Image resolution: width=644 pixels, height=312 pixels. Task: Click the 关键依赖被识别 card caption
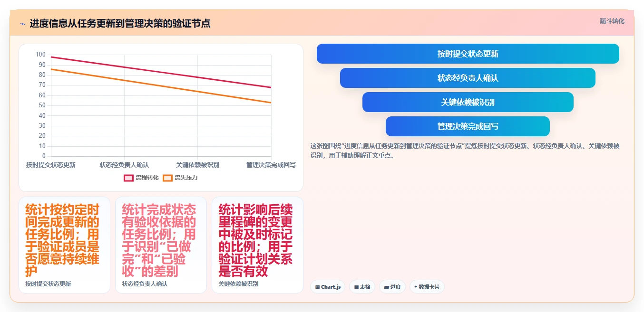click(238, 284)
